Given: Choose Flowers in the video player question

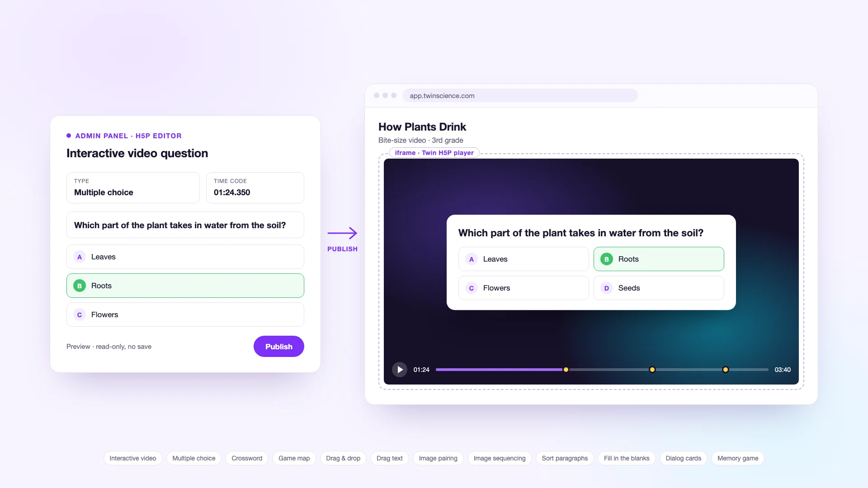Looking at the screenshot, I should (524, 288).
